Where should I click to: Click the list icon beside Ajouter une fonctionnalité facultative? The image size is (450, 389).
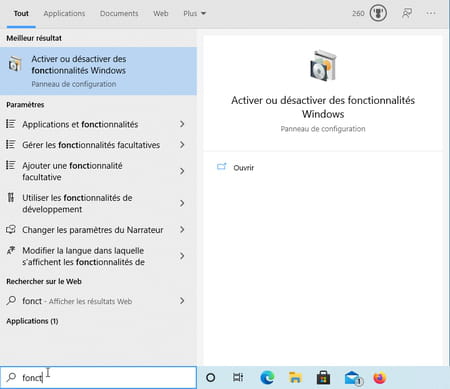11,165
